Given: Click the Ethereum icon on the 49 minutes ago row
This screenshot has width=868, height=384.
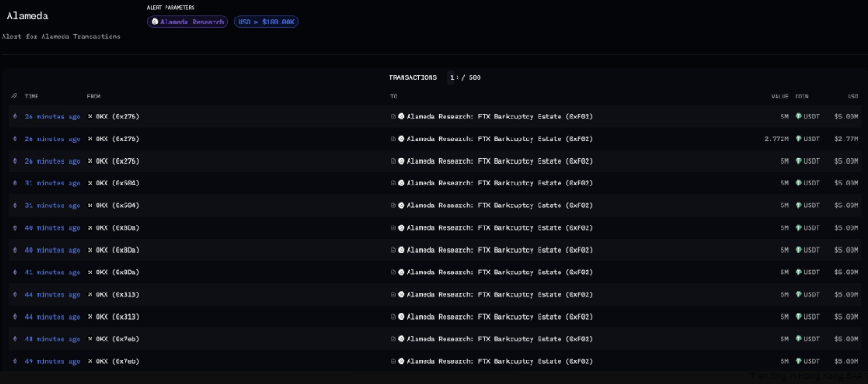Looking at the screenshot, I should tap(15, 361).
